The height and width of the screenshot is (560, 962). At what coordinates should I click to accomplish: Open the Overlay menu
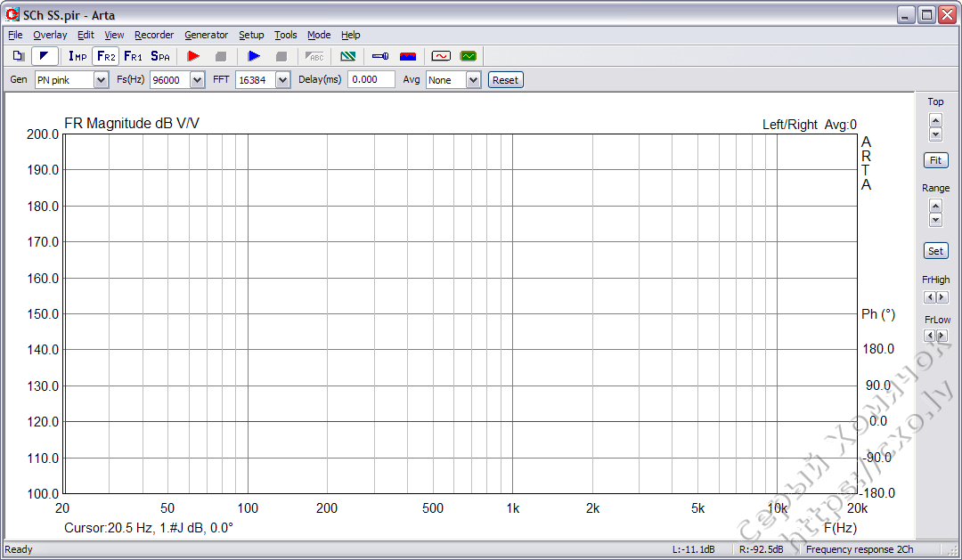coord(50,35)
